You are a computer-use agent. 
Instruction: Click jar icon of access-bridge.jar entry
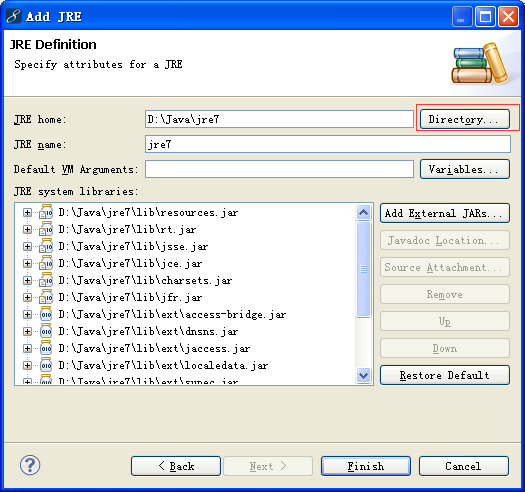click(x=46, y=314)
